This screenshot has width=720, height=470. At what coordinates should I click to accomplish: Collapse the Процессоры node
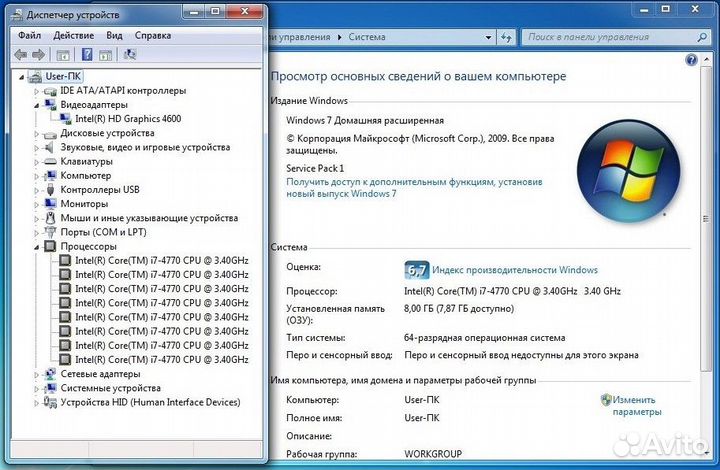[36, 247]
